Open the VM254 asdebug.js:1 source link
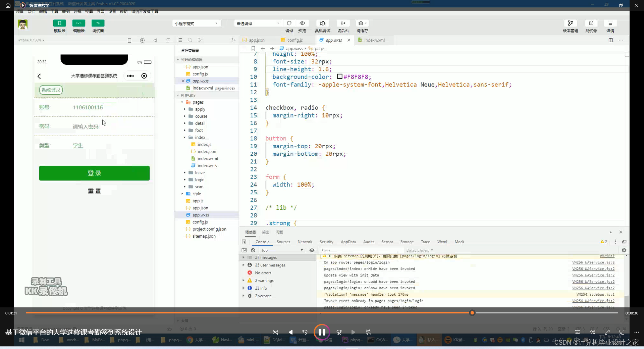Screen dimensions: 644x349 click(x=595, y=294)
